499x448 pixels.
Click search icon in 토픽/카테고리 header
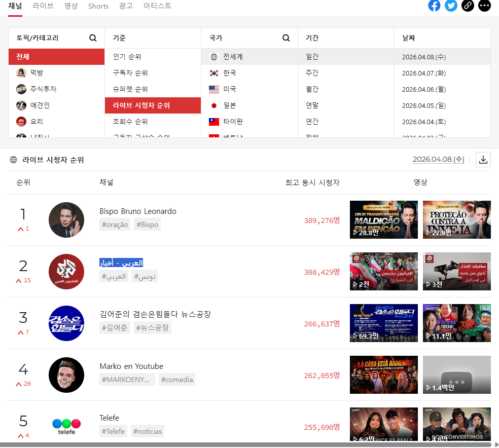(x=93, y=38)
